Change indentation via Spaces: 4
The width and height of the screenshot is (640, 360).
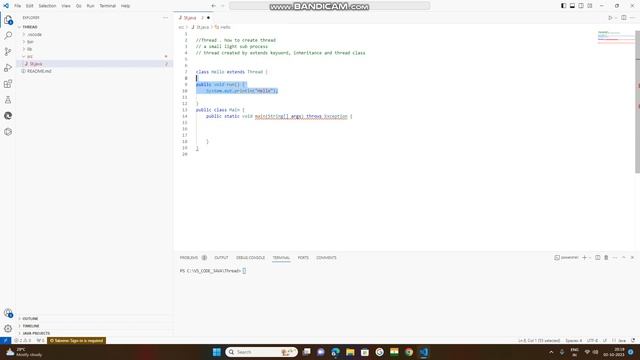coord(573,340)
